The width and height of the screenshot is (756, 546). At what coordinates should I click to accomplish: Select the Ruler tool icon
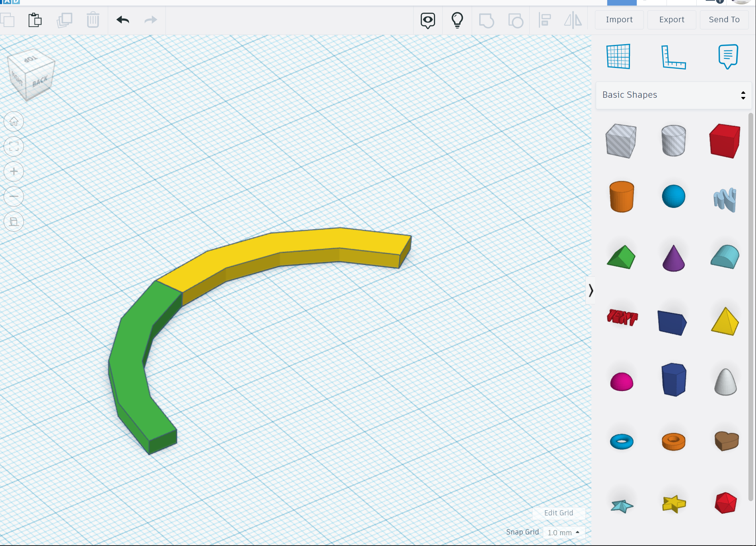point(673,57)
